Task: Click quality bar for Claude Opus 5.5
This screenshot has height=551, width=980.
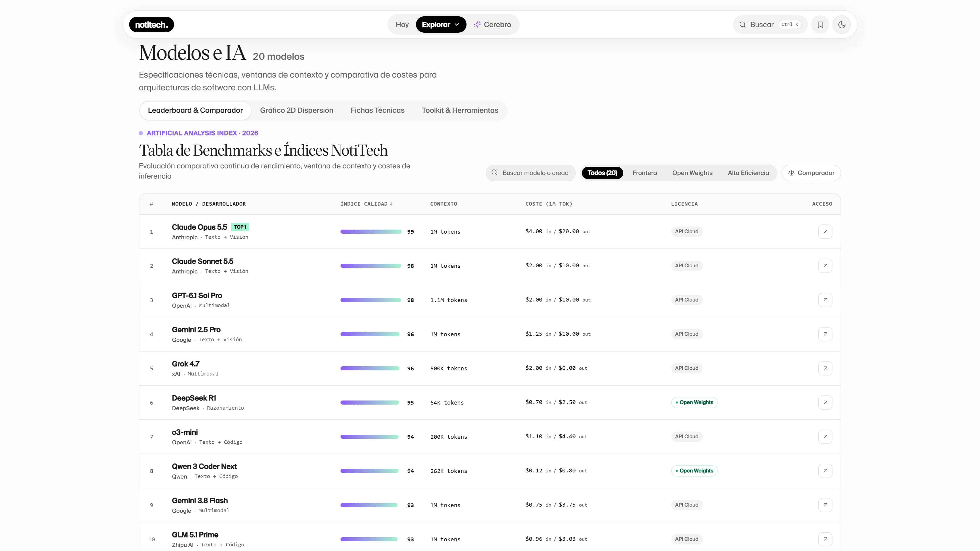Action: click(371, 232)
